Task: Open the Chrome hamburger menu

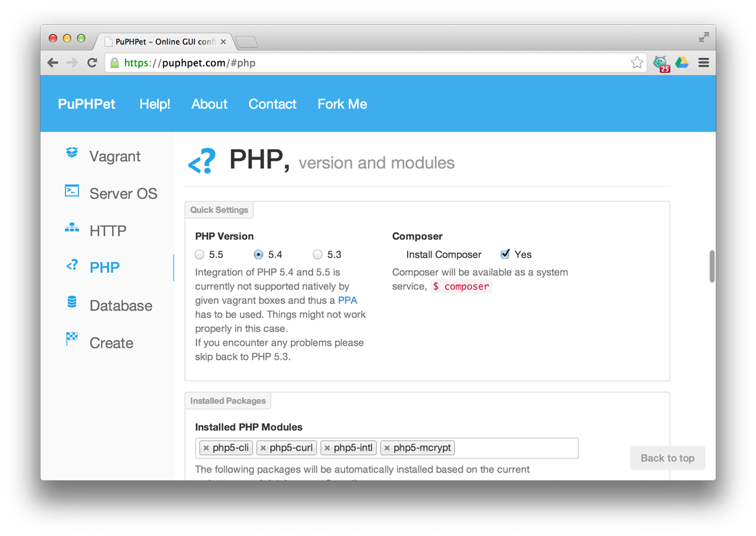Action: pyautogui.click(x=703, y=62)
